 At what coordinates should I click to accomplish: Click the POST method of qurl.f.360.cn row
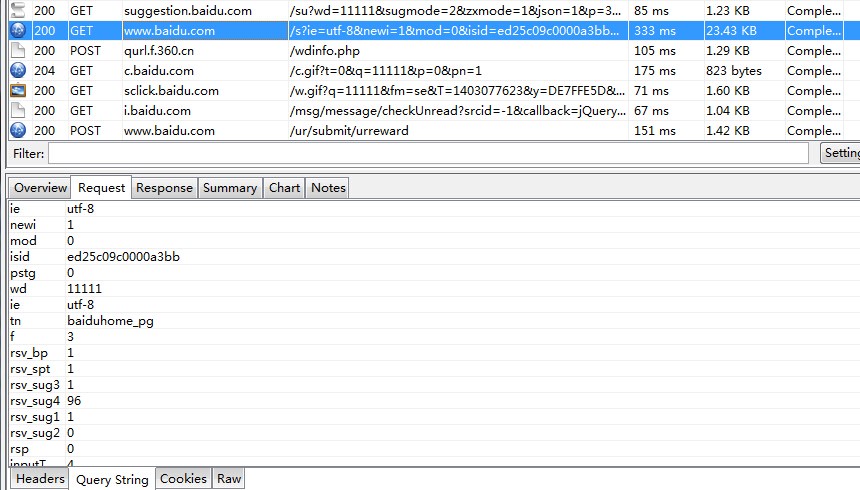coord(86,50)
